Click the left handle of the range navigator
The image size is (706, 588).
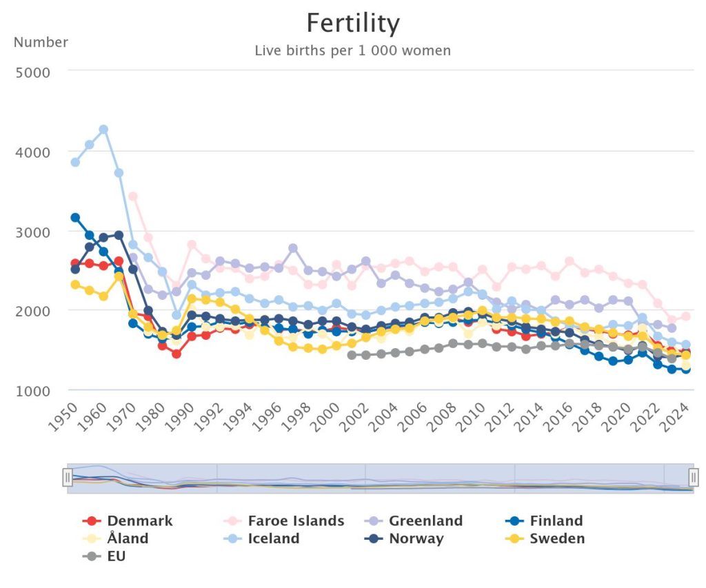(68, 477)
